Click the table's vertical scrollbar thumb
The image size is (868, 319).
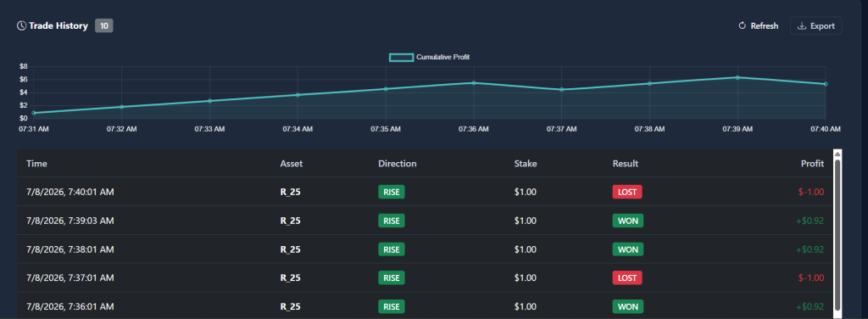[x=837, y=234]
